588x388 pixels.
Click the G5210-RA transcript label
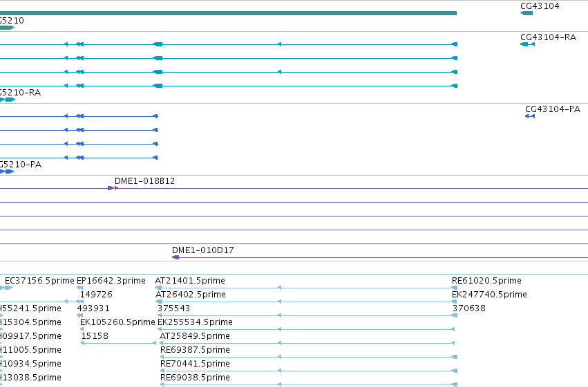20,93
